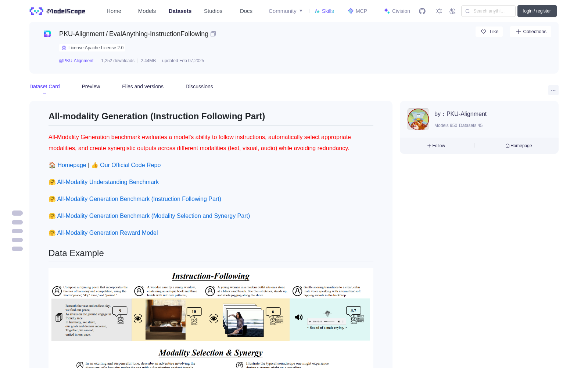Click the 2.44MB size text
This screenshot has height=368, width=588.
[148, 61]
